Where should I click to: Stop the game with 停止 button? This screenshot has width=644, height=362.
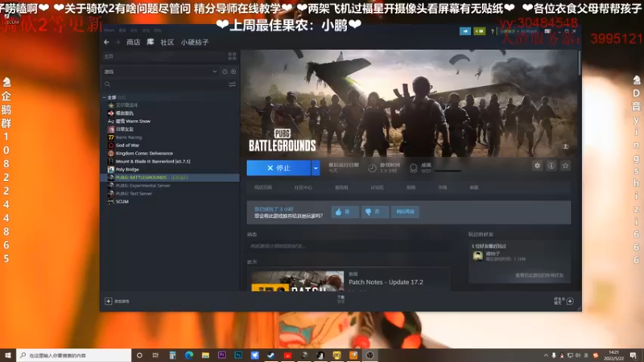point(279,168)
